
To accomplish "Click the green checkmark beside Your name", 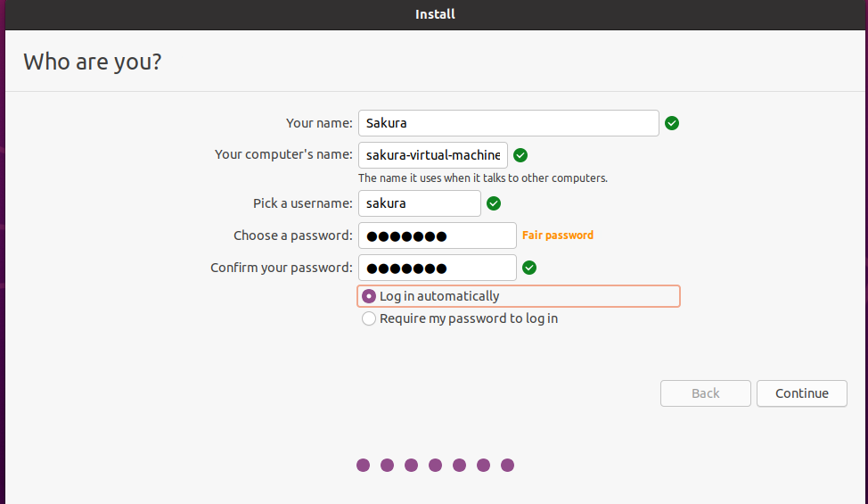I will (x=672, y=123).
